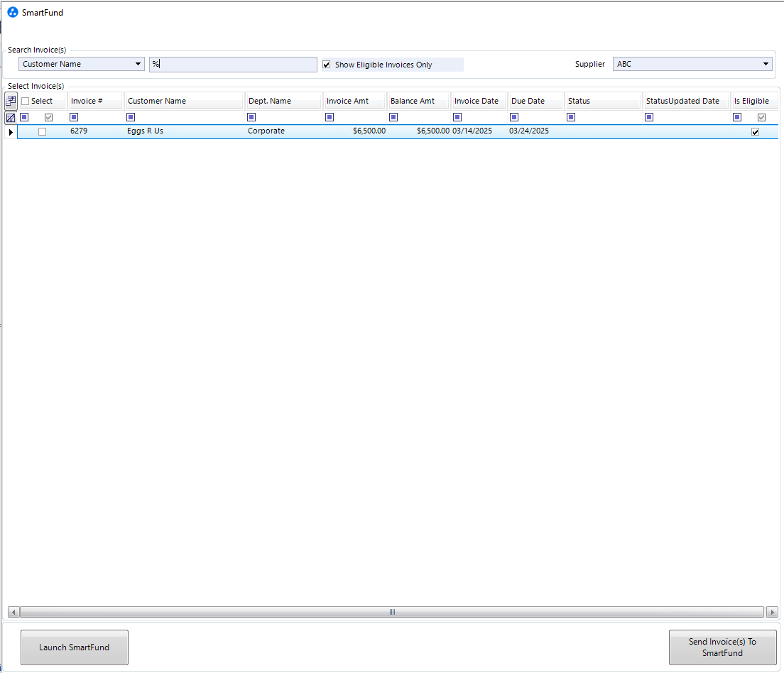The width and height of the screenshot is (784, 673).
Task: Click the horizontal scrollbar left arrow
Action: (x=13, y=612)
